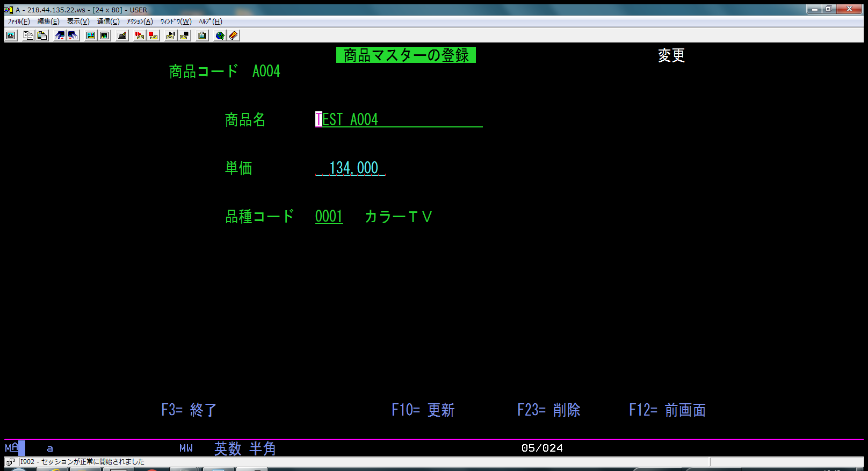
Task: Open the 通信(C) menu
Action: (x=108, y=22)
